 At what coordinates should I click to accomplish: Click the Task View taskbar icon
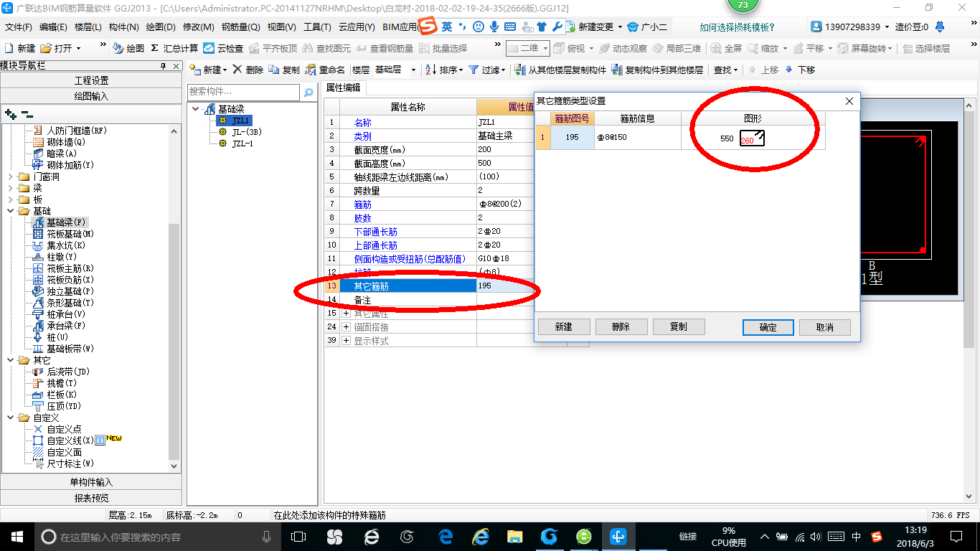[298, 537]
